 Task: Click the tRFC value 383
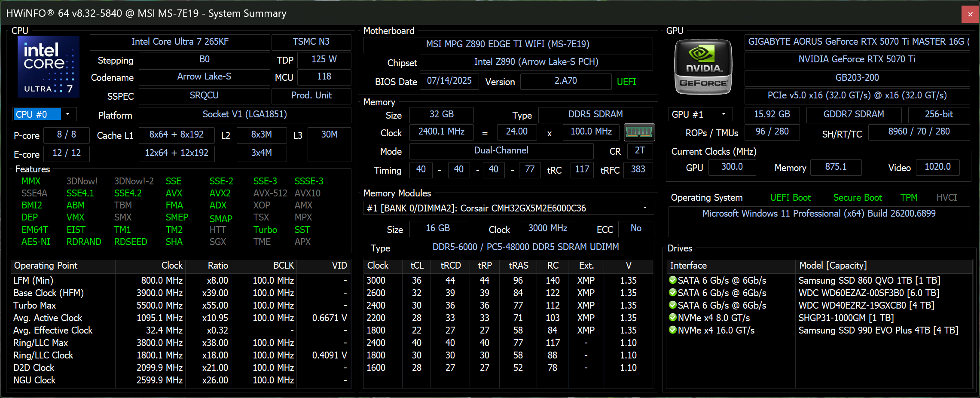pyautogui.click(x=638, y=169)
